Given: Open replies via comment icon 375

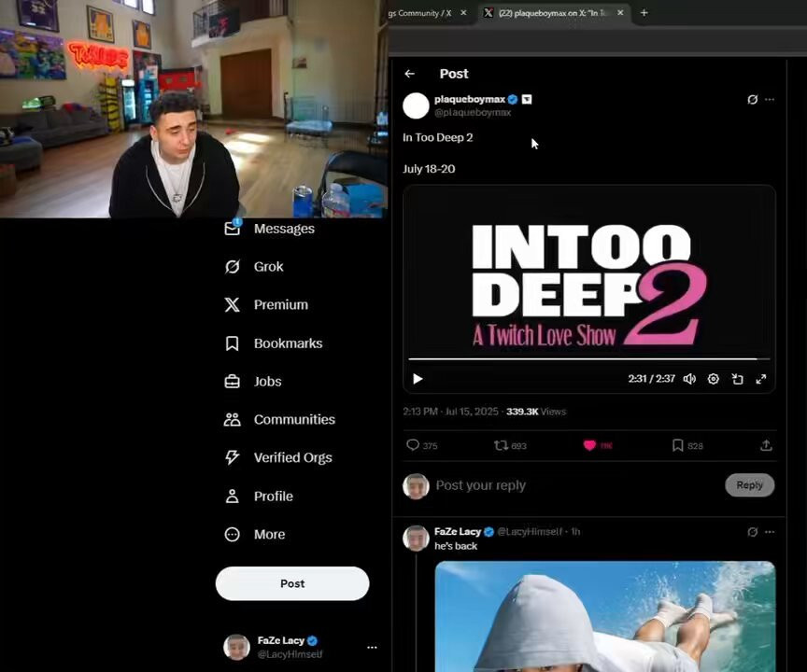Looking at the screenshot, I should [421, 445].
